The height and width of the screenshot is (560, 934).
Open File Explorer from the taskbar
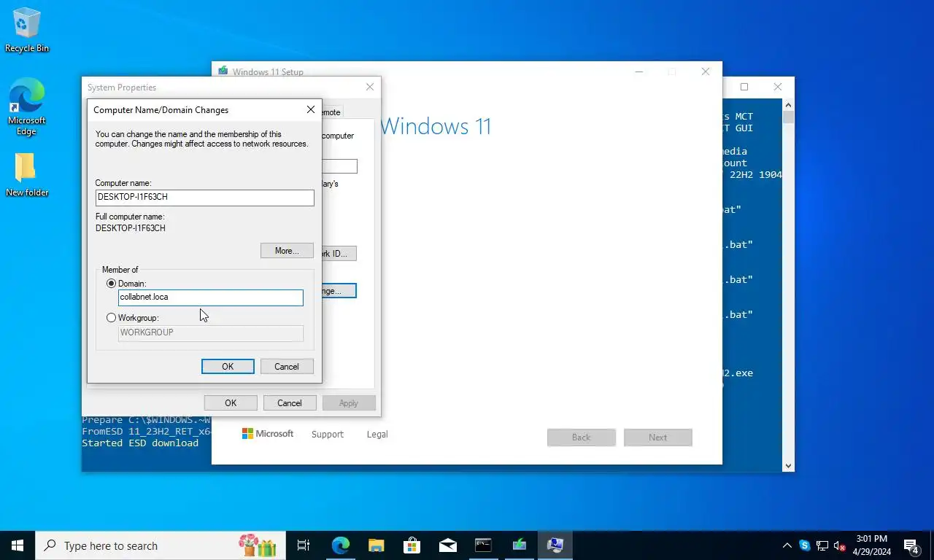[377, 545]
